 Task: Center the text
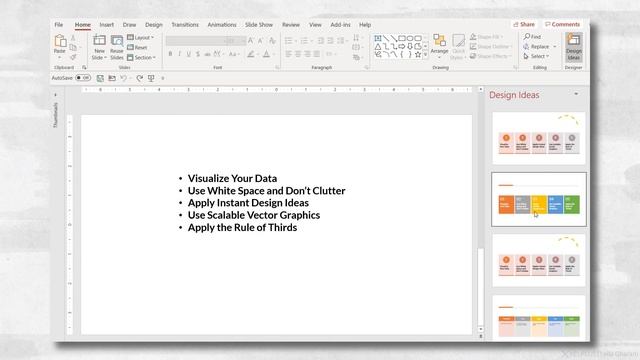tap(298, 54)
